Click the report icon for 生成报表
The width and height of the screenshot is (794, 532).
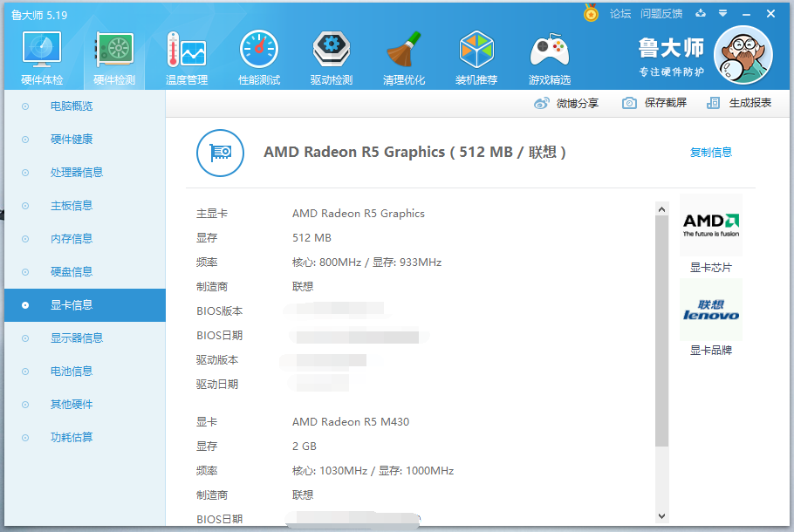click(x=713, y=103)
